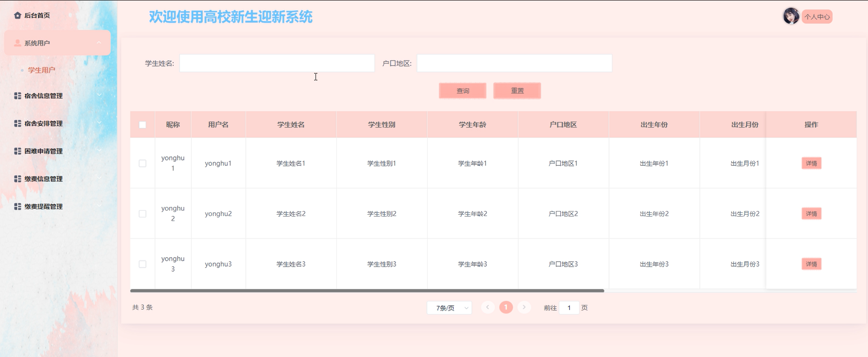Click the cell 学生性别3
The height and width of the screenshot is (357, 868).
(382, 264)
